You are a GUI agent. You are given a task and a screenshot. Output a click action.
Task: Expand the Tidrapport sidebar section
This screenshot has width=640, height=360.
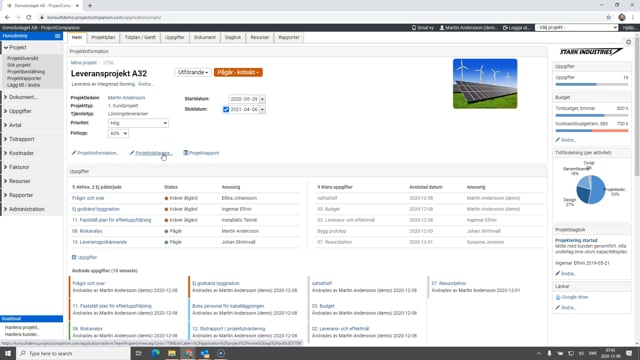pyautogui.click(x=22, y=139)
